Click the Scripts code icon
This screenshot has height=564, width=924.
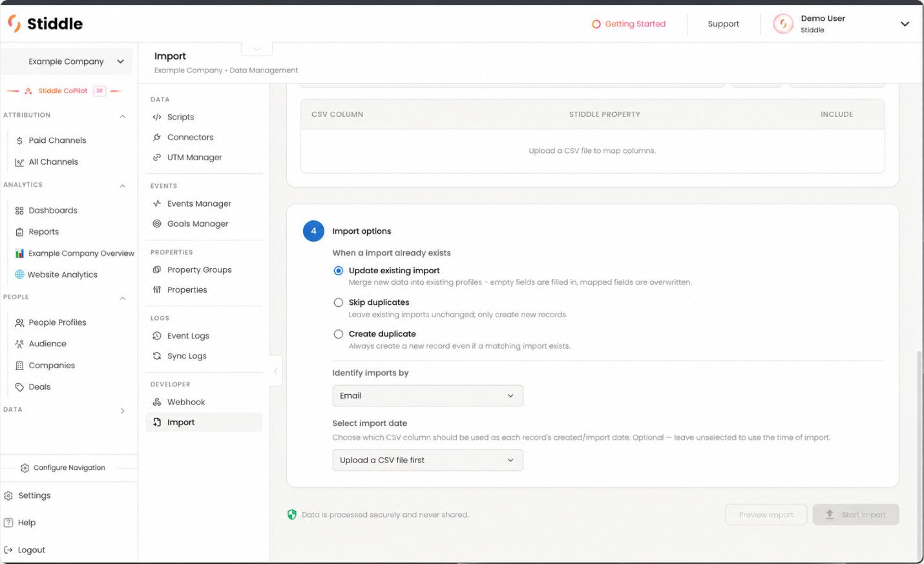[x=157, y=117]
